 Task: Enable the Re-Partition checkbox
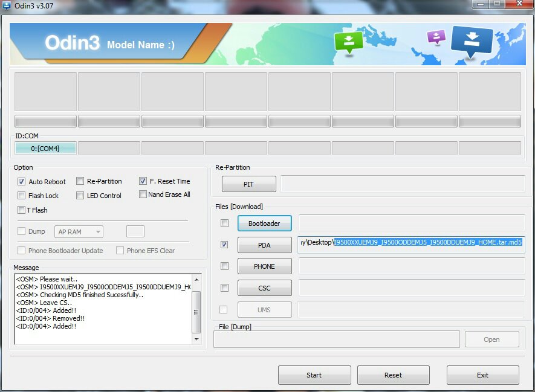click(x=80, y=181)
